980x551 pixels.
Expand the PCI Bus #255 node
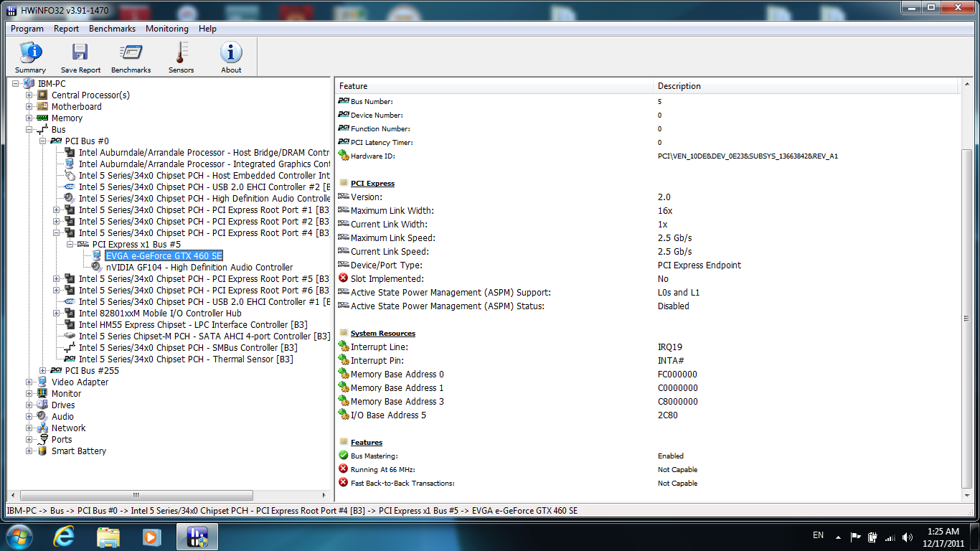[43, 370]
